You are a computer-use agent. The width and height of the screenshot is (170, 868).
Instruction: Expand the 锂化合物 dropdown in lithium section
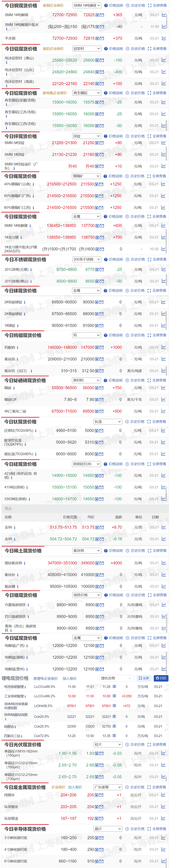[116, 678]
